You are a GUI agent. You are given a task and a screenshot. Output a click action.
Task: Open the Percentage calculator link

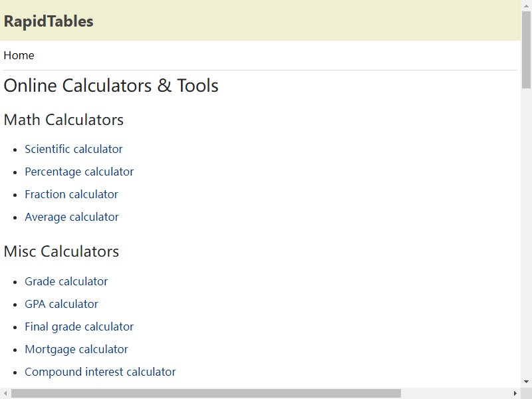click(x=79, y=172)
